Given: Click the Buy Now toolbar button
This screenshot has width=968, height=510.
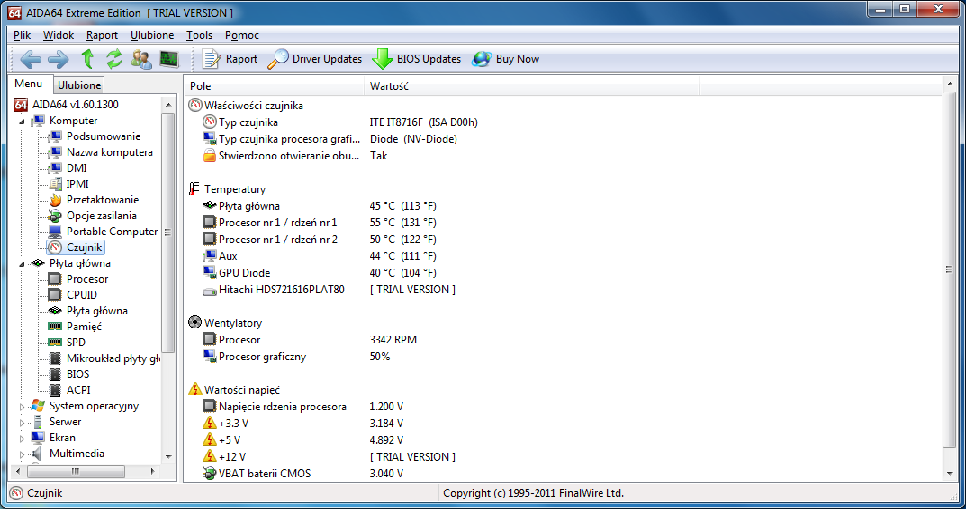Looking at the screenshot, I should pyautogui.click(x=506, y=59).
